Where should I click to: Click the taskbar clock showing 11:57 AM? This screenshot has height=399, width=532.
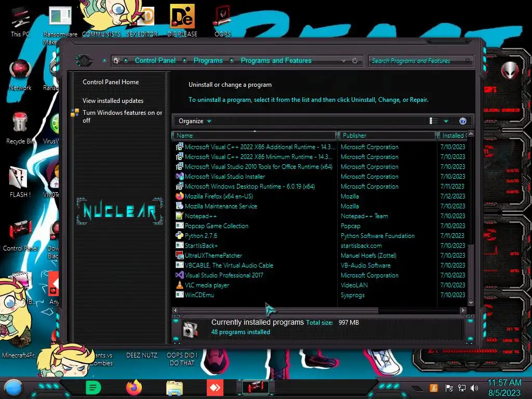tap(504, 383)
